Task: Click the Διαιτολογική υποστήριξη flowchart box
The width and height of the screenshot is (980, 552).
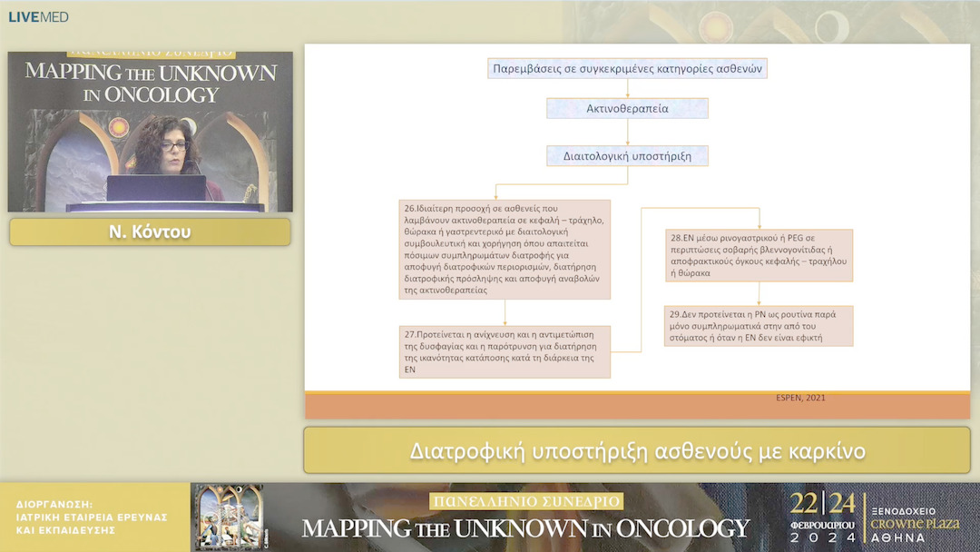Action: tap(627, 156)
